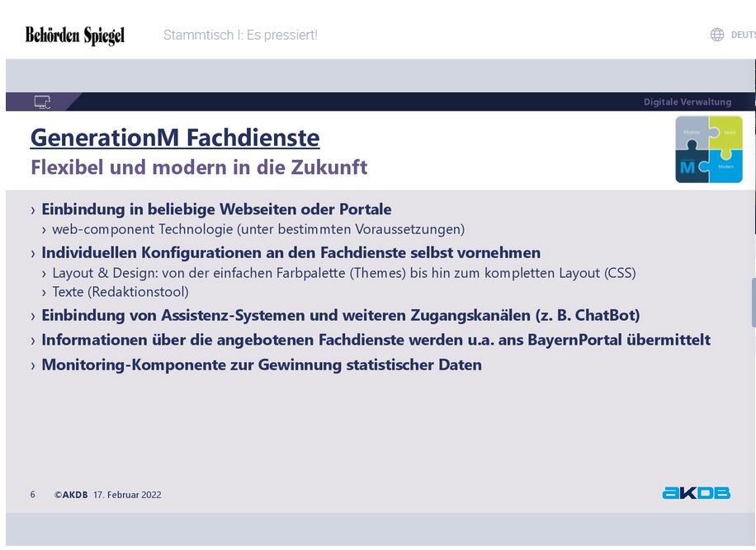Click the GenerationM Fachdienste heading
756x550 pixels.
175,137
